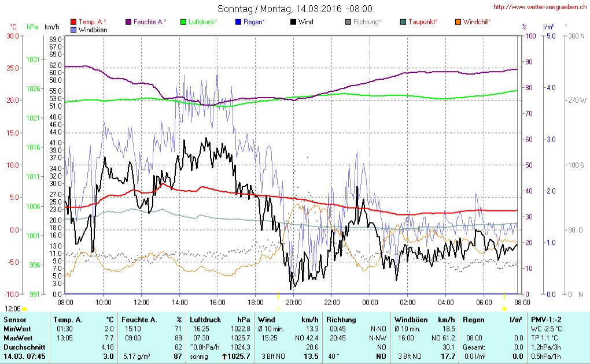Click the light-blue Windböen legend square
The width and height of the screenshot is (590, 364).
coord(73,29)
